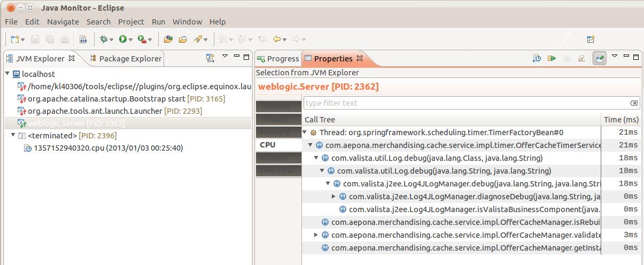Select org.apache.catalina.startup.Bootstrap start [PID: 3165]

point(126,99)
